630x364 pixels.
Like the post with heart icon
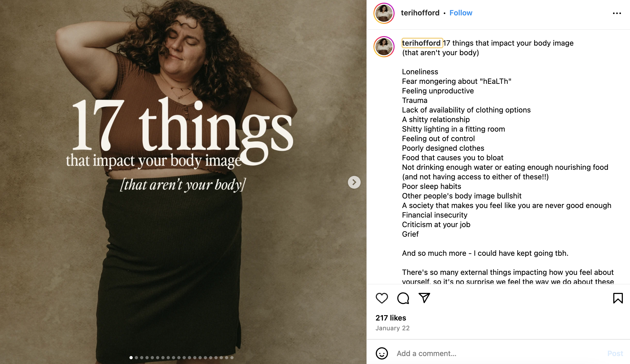click(382, 298)
